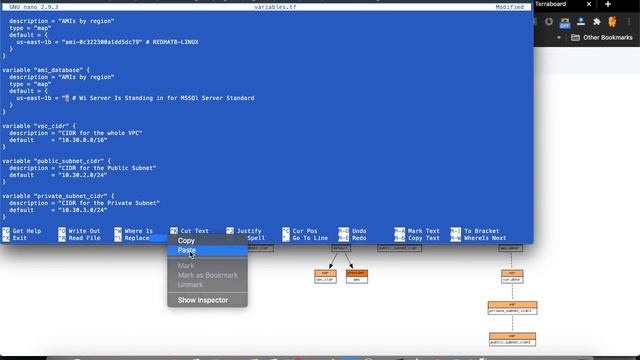Select the vpc_cidr var node in graph
Screen dimensions: 640x360
coord(325,276)
